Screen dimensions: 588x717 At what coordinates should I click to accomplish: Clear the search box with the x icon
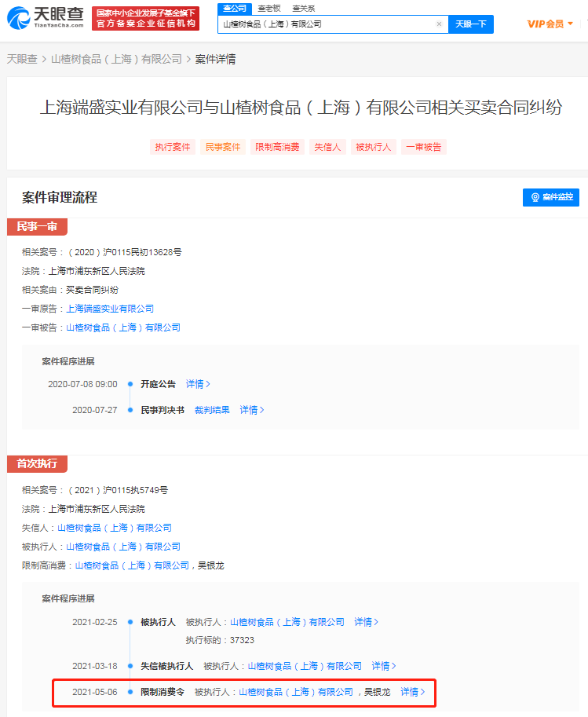pos(439,24)
